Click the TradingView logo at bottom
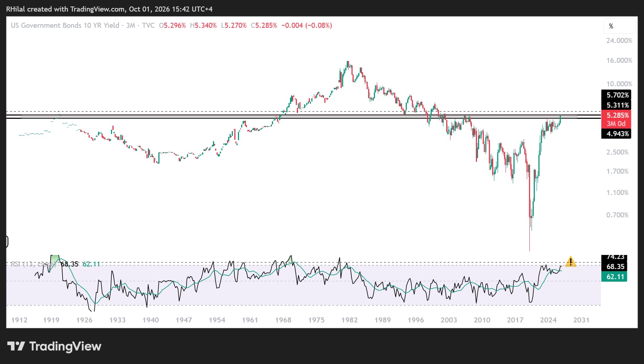The height and width of the screenshot is (364, 644). 54,346
